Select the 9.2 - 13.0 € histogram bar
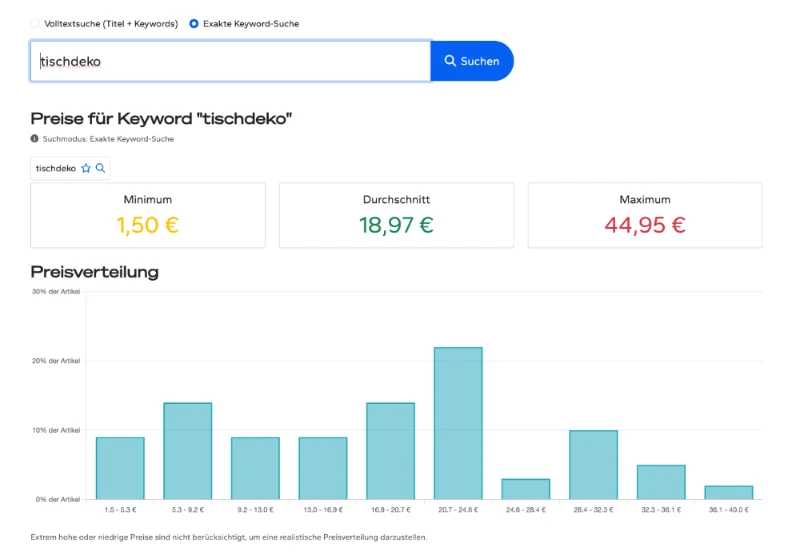 click(255, 468)
